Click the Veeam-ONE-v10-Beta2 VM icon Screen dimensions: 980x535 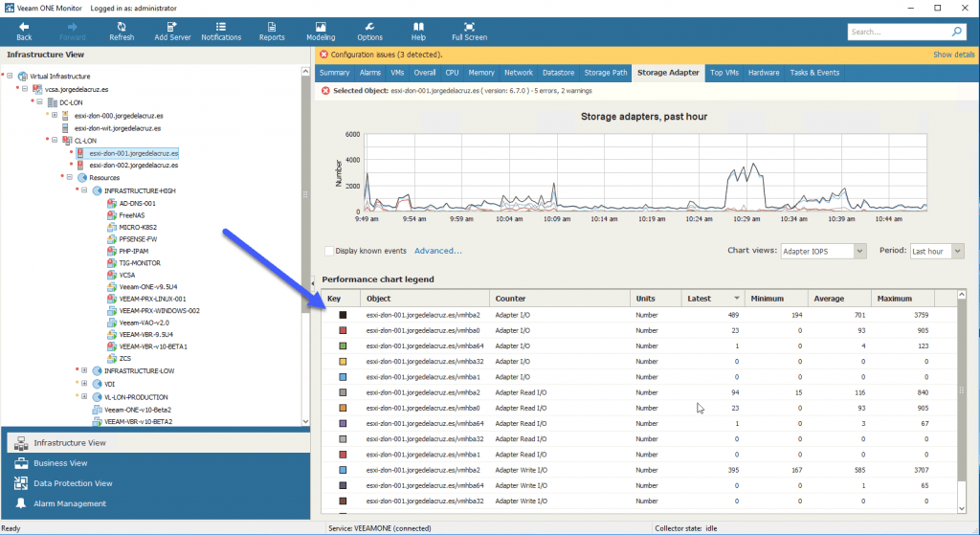(97, 410)
